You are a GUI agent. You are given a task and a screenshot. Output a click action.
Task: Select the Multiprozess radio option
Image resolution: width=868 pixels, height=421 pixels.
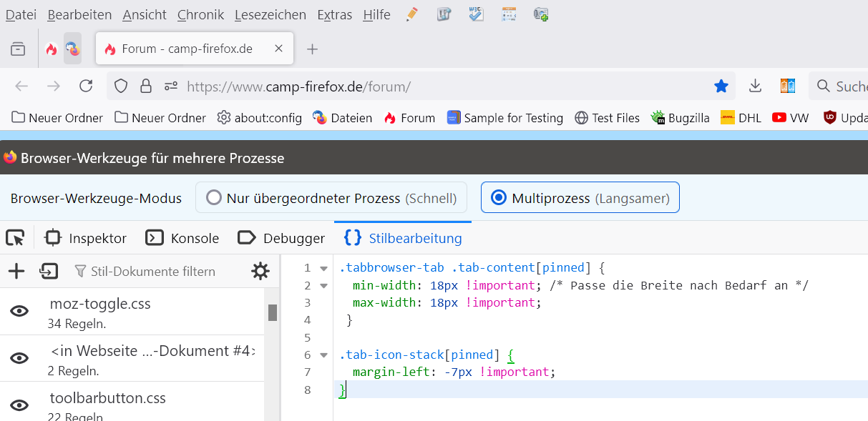click(499, 198)
